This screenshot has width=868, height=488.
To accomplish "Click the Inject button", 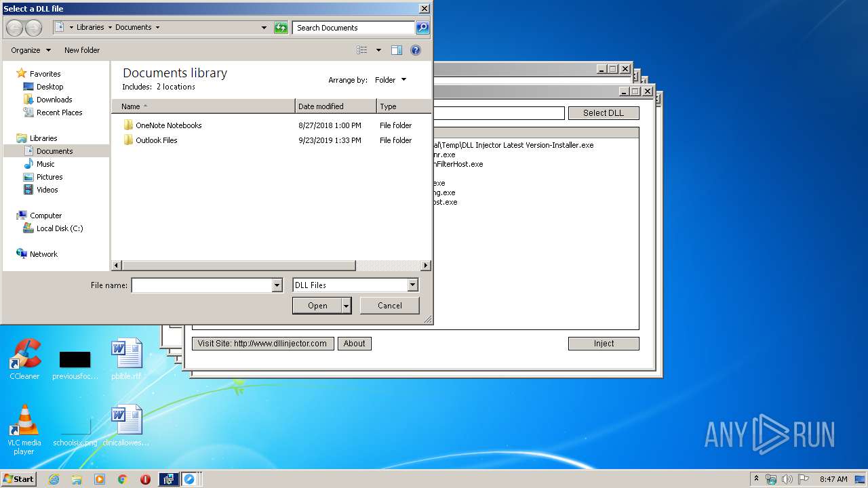I will (604, 344).
